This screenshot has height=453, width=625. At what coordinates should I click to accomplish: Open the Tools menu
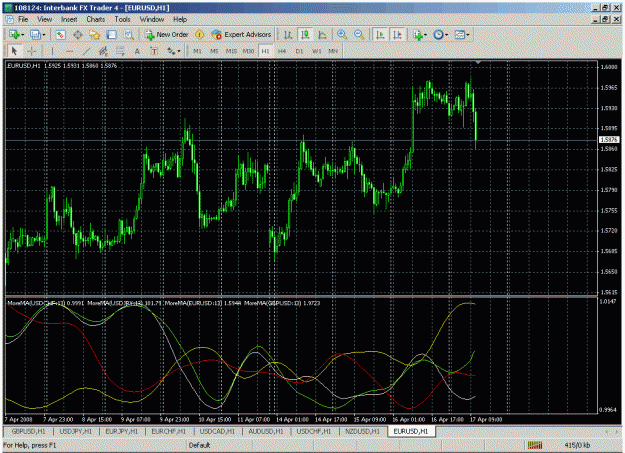point(122,20)
